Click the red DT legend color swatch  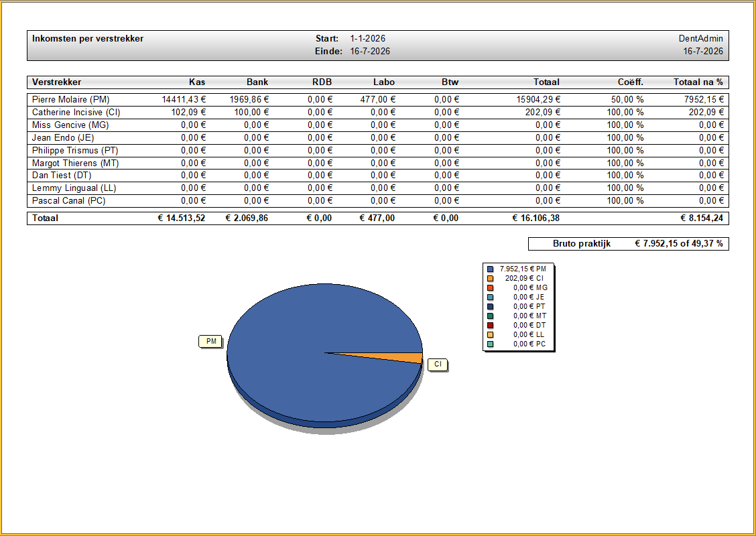(491, 326)
